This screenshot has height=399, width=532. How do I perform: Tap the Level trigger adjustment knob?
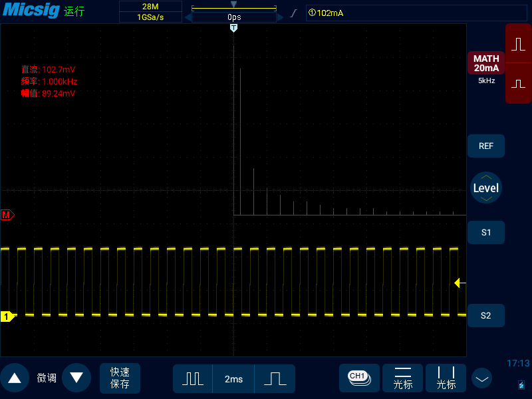[x=485, y=188]
